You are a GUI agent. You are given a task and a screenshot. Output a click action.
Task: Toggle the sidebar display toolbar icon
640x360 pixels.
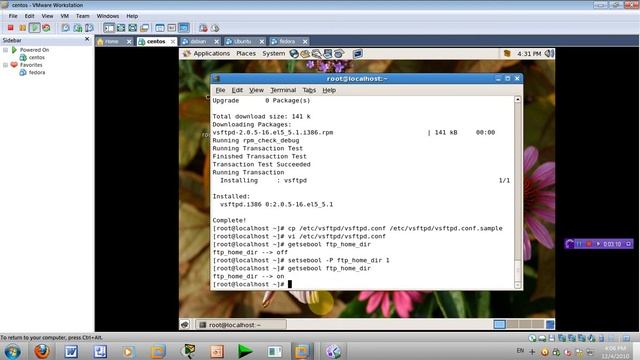coord(109,28)
